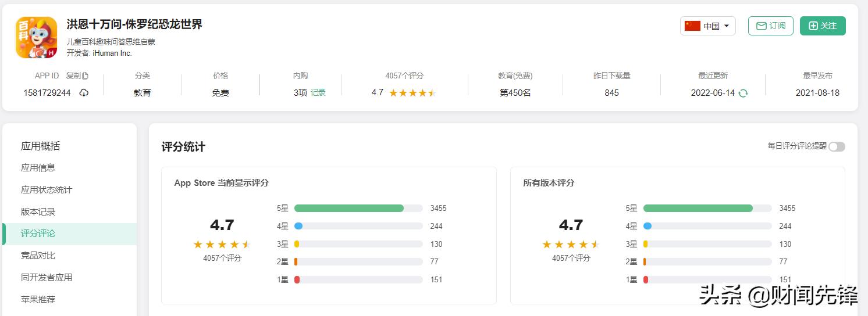Click the 教育 category value
The image size is (868, 316).
(x=143, y=93)
